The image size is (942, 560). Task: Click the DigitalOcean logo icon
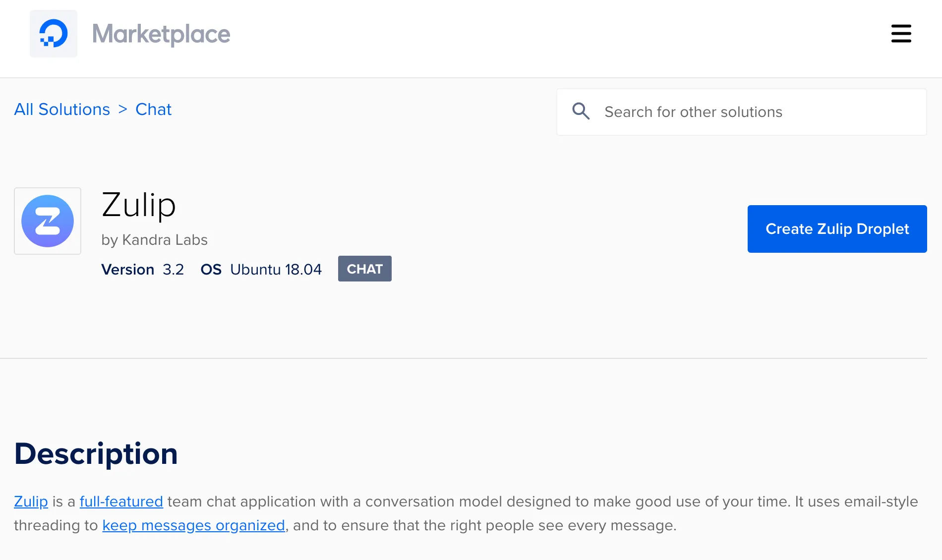pyautogui.click(x=54, y=34)
